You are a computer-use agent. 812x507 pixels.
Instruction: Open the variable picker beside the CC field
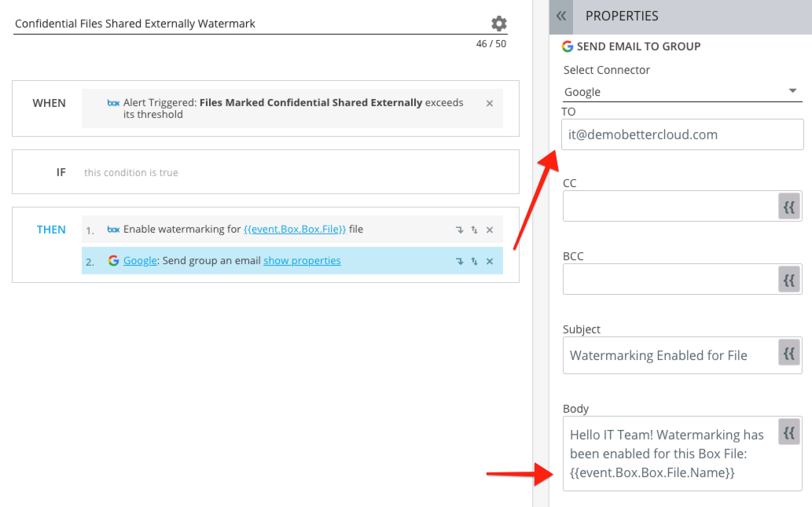pos(789,206)
